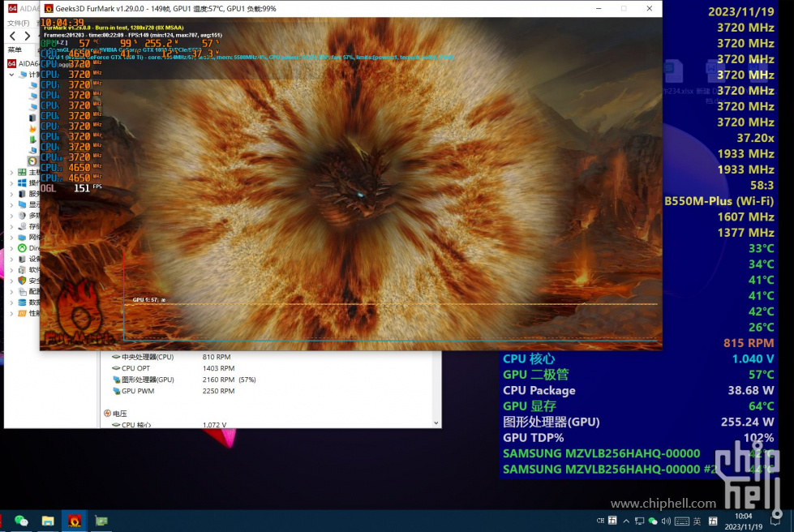Screen dimensions: 794x532
Task: Open the green graphics card app on taskbar
Action: [101, 521]
